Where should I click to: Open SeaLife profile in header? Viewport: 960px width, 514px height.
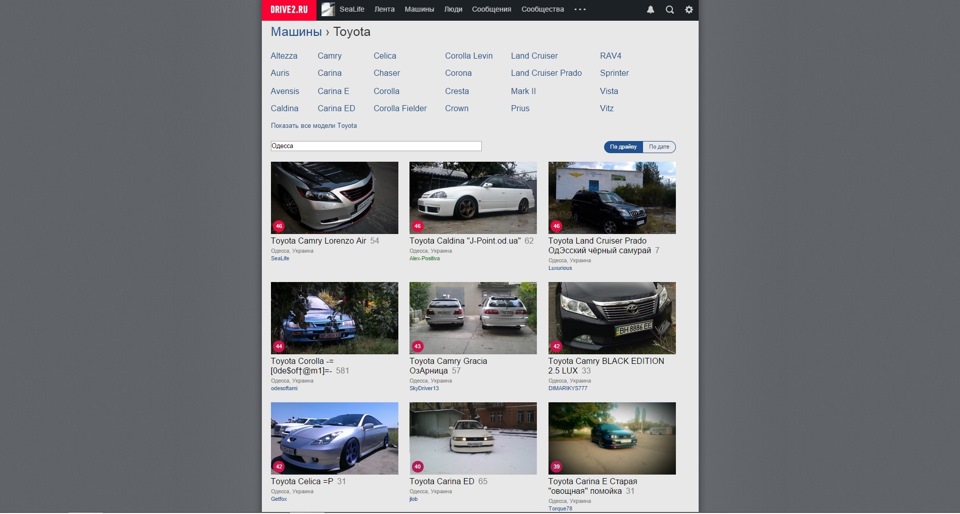[x=352, y=9]
